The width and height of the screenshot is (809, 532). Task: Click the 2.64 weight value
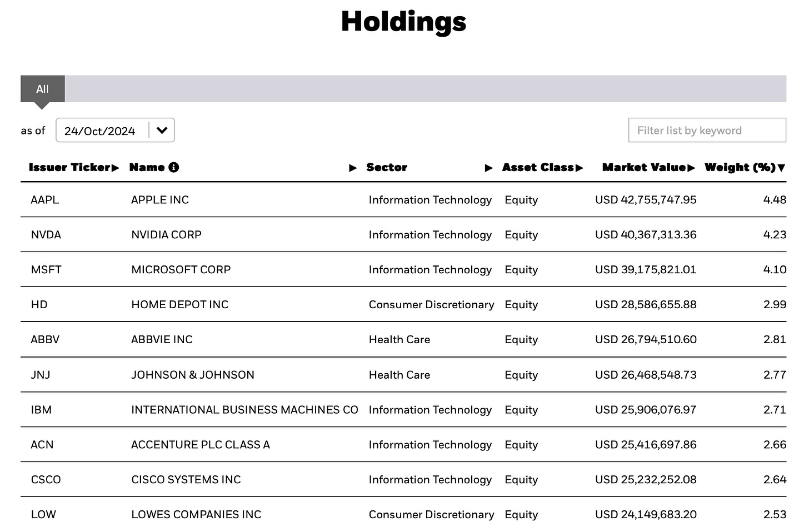coord(775,480)
